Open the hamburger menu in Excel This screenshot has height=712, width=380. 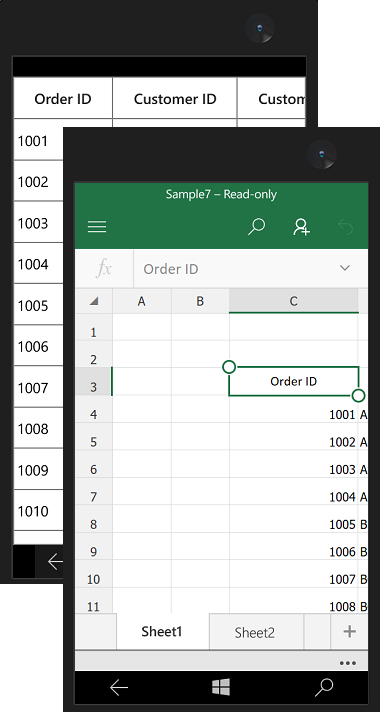tap(97, 227)
